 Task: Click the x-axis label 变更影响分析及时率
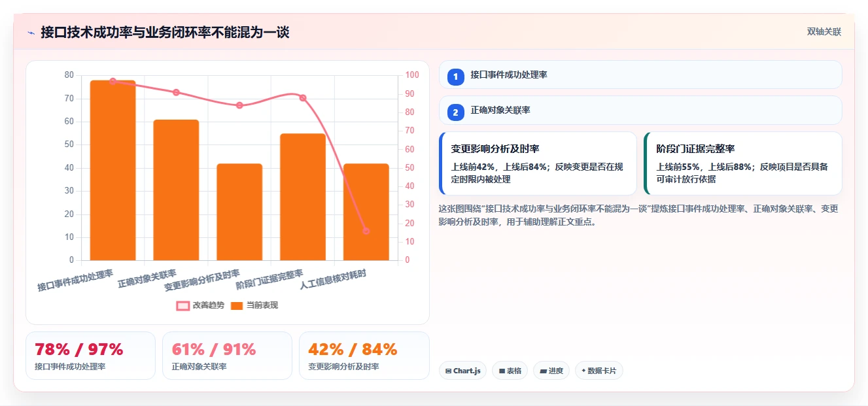[x=201, y=280]
